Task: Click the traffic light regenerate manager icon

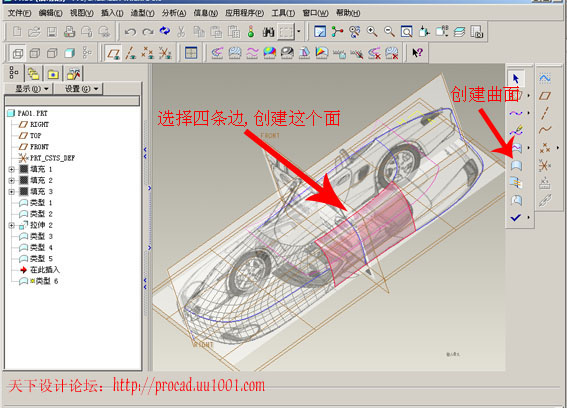Action: pos(251,32)
